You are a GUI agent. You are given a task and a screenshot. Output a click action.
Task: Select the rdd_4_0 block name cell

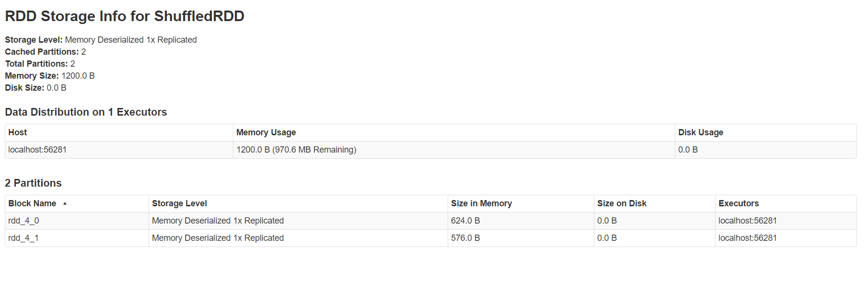tap(23, 221)
